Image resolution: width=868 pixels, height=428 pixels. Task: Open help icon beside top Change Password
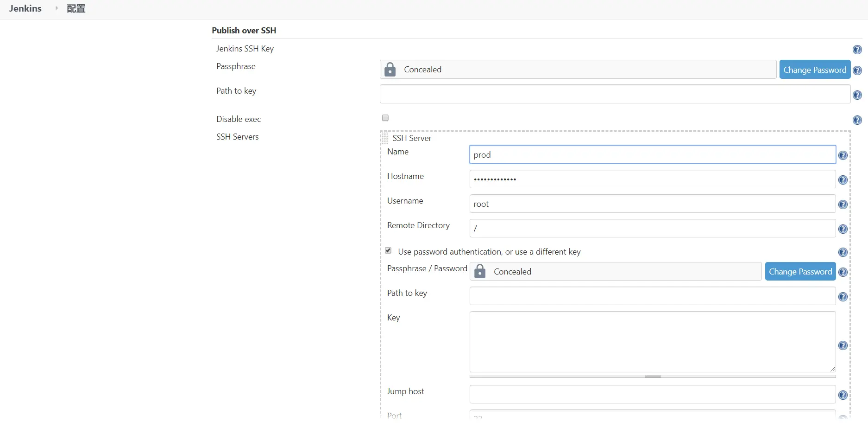857,70
